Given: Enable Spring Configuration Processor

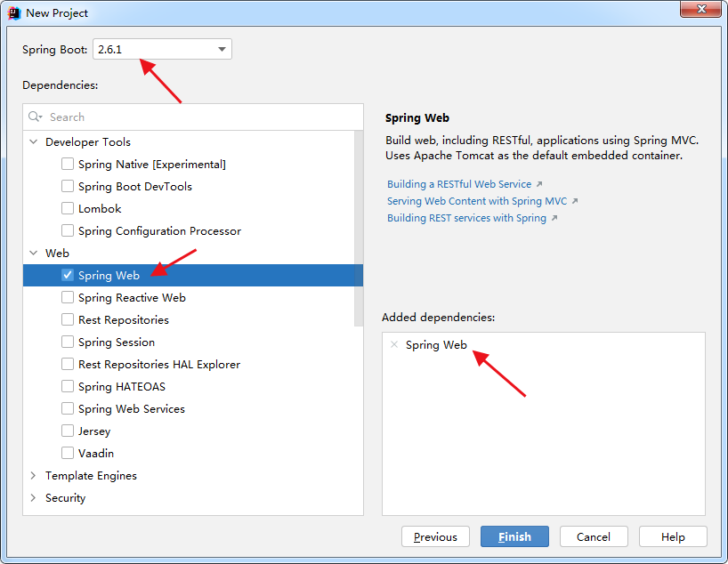Looking at the screenshot, I should 68,230.
